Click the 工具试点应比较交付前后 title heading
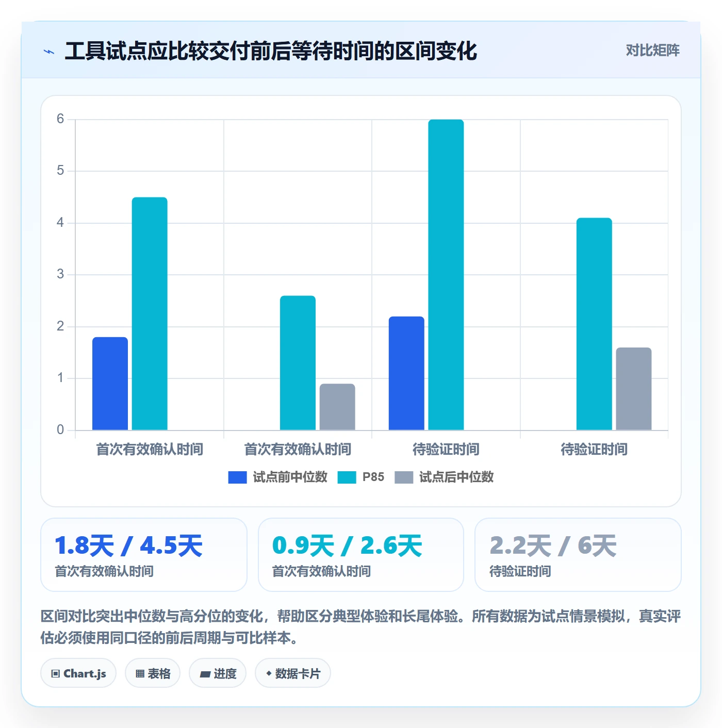Screen dimensions: 722x728 [x=271, y=51]
